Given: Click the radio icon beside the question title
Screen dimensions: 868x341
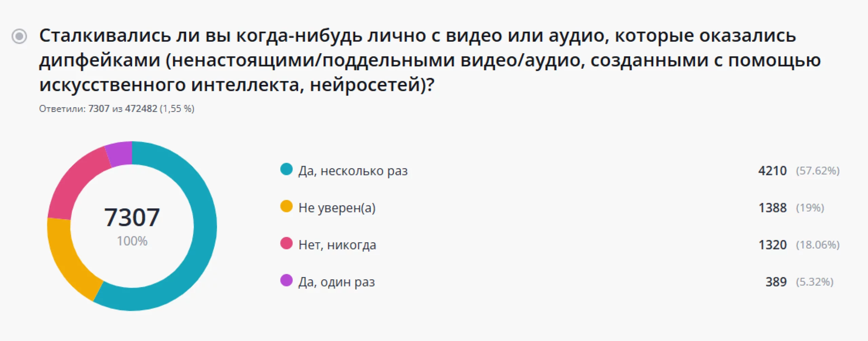Looking at the screenshot, I should coord(19,36).
